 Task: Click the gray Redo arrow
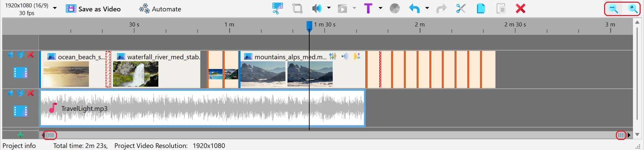coord(441,8)
